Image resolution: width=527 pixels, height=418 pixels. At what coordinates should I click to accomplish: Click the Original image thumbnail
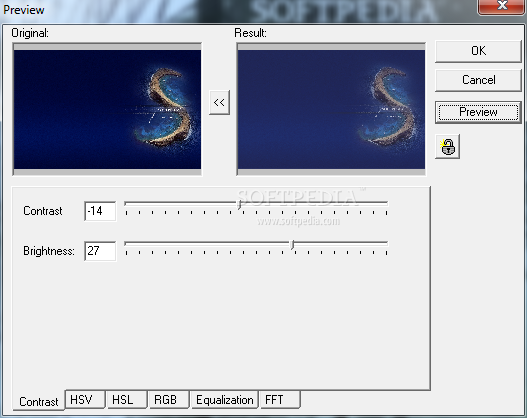pyautogui.click(x=107, y=109)
